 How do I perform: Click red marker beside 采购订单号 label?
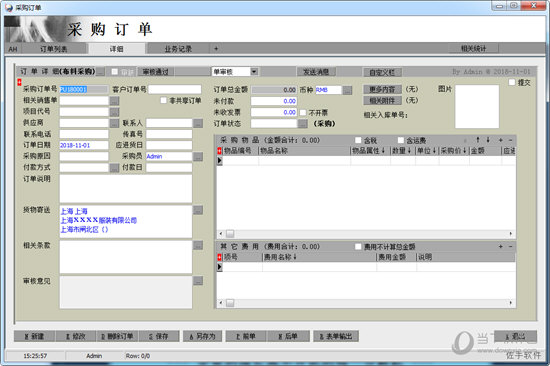(19, 82)
